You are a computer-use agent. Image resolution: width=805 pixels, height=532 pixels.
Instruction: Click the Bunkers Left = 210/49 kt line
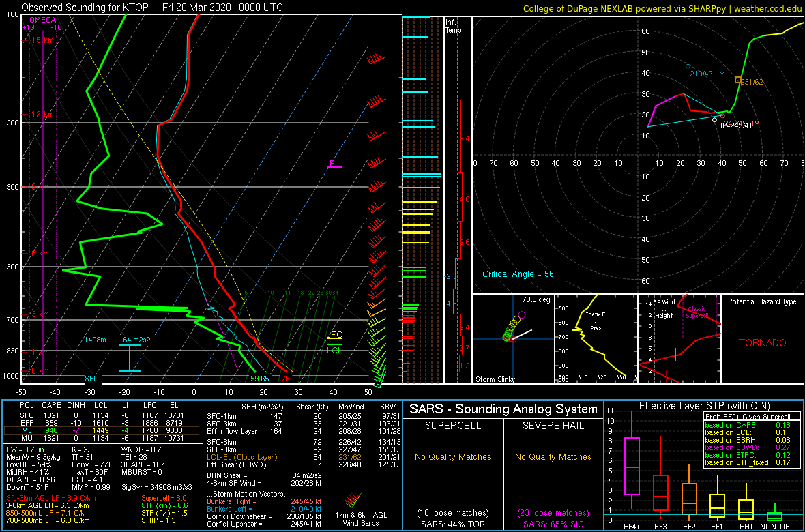coord(264,508)
